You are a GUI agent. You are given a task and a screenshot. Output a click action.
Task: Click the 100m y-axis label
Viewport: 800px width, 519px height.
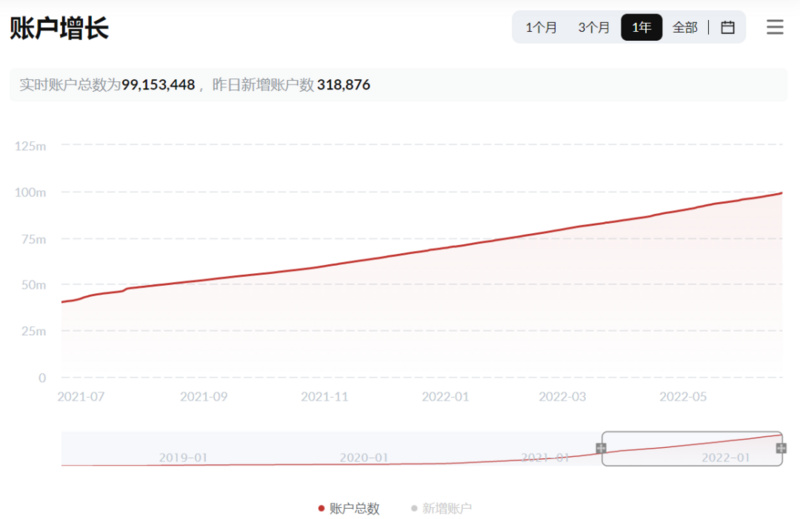tap(30, 192)
